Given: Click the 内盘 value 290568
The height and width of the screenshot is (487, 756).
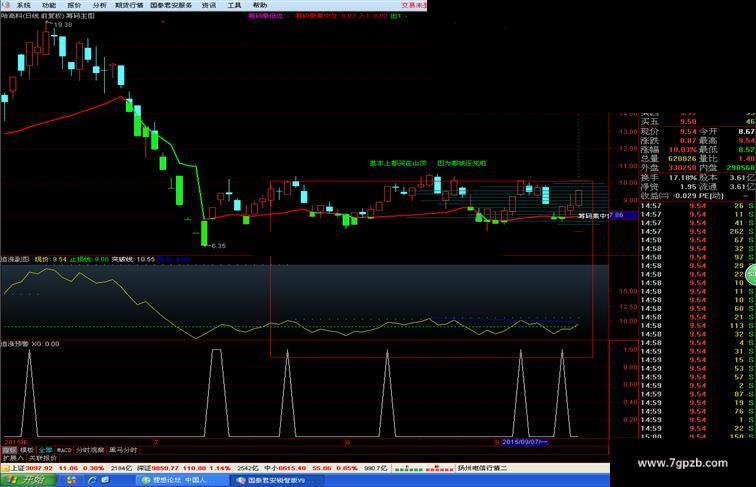Looking at the screenshot, I should [741, 168].
